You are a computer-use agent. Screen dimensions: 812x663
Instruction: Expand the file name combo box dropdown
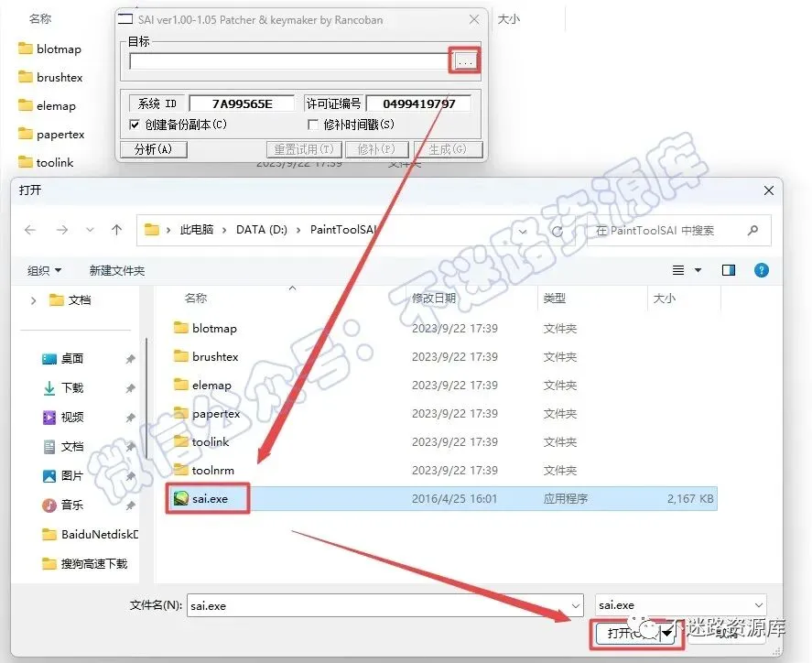pos(575,605)
